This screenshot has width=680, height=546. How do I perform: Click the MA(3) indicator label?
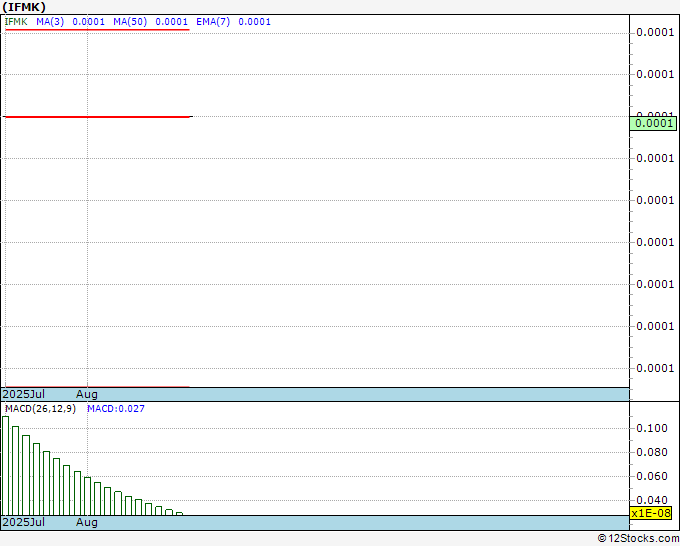coord(50,22)
